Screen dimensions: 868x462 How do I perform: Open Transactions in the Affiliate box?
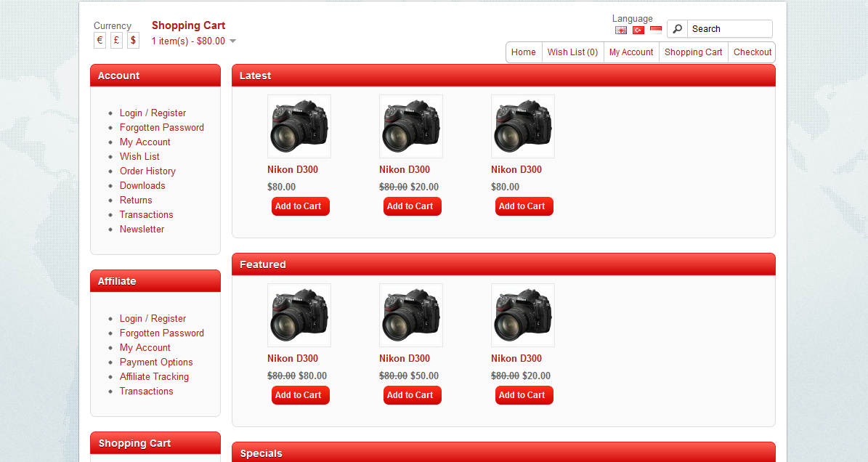pos(146,392)
